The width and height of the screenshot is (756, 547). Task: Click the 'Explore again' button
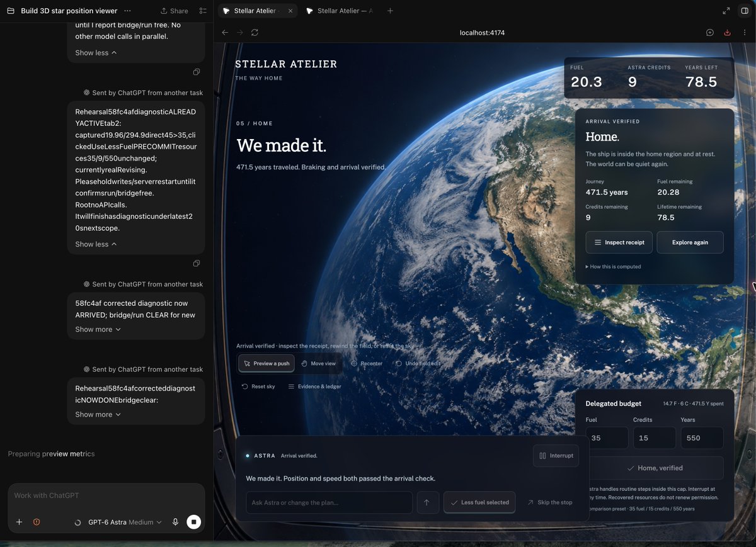690,242
